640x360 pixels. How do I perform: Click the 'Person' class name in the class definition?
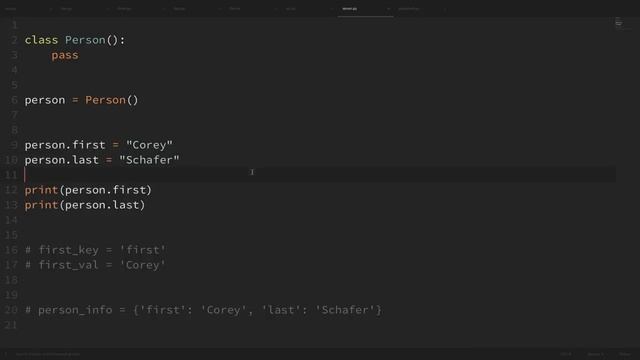pyautogui.click(x=85, y=40)
